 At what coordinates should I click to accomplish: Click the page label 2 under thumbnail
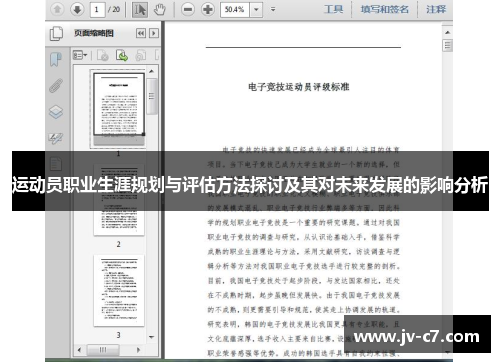118,244
